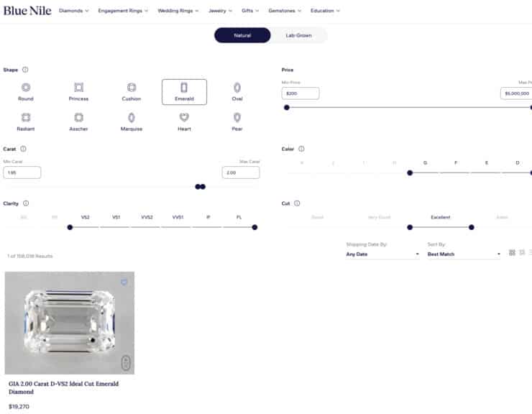The image size is (532, 414).
Task: Click the Price slider minimum handle
Action: coord(287,107)
